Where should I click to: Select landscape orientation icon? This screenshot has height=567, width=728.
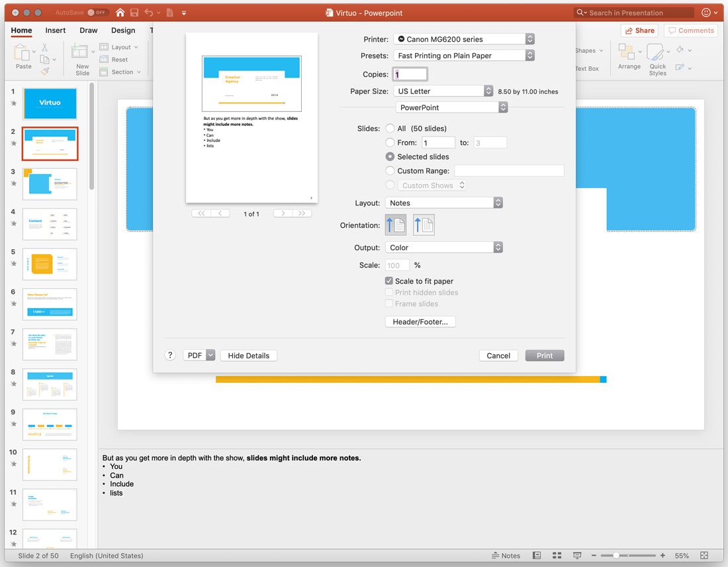click(424, 225)
